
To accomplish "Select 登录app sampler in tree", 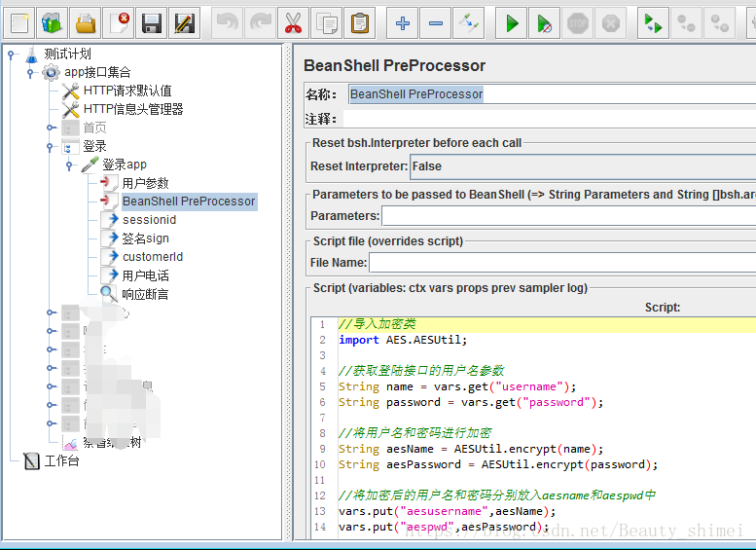I will [125, 165].
